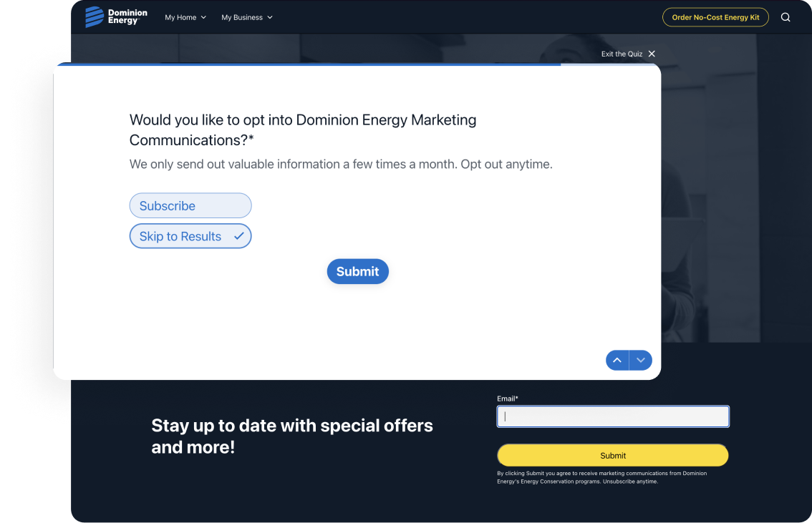
Task: Click Order No-Cost Energy Kit button
Action: coord(715,17)
